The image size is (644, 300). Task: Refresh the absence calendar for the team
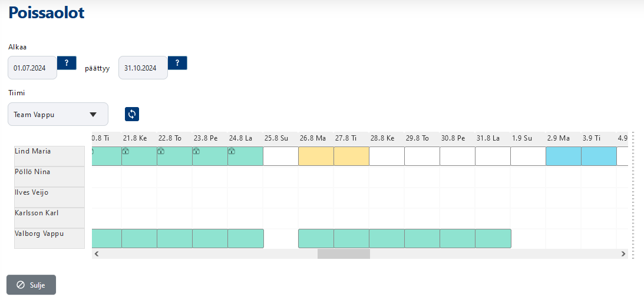[132, 114]
